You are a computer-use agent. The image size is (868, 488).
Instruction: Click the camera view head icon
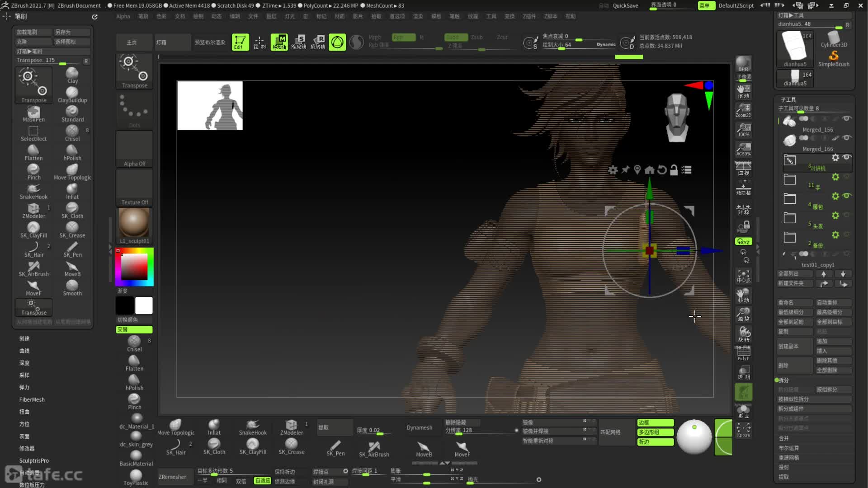[677, 117]
